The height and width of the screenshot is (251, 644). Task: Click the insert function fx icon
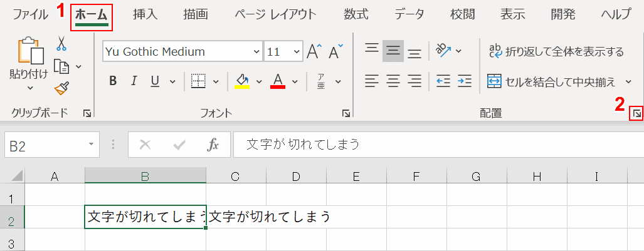(x=213, y=145)
